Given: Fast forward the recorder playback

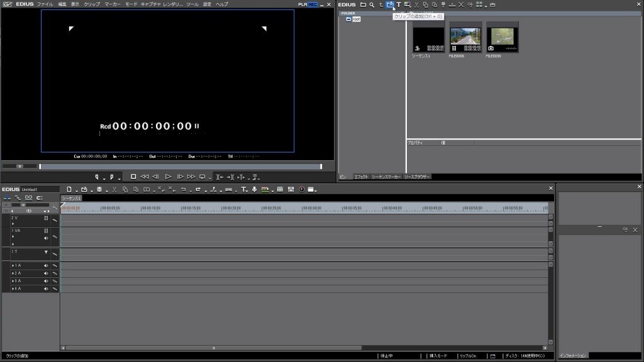Looking at the screenshot, I should point(191,177).
